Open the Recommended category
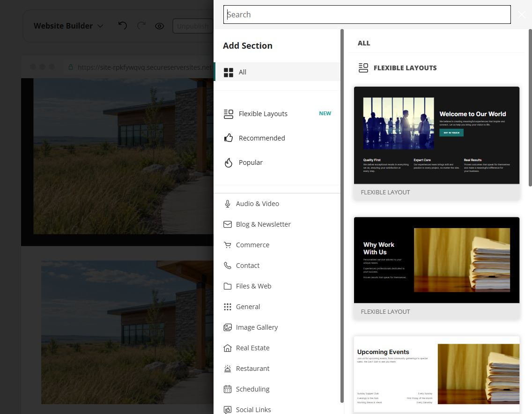The height and width of the screenshot is (414, 532). tap(277, 138)
